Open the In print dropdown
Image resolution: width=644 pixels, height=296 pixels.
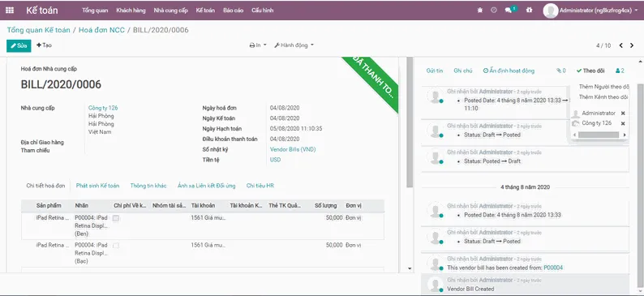(x=258, y=45)
